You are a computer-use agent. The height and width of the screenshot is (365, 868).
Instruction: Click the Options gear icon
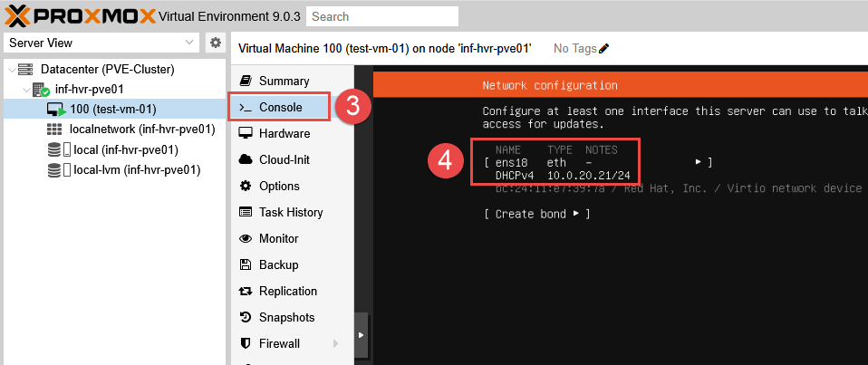click(246, 186)
